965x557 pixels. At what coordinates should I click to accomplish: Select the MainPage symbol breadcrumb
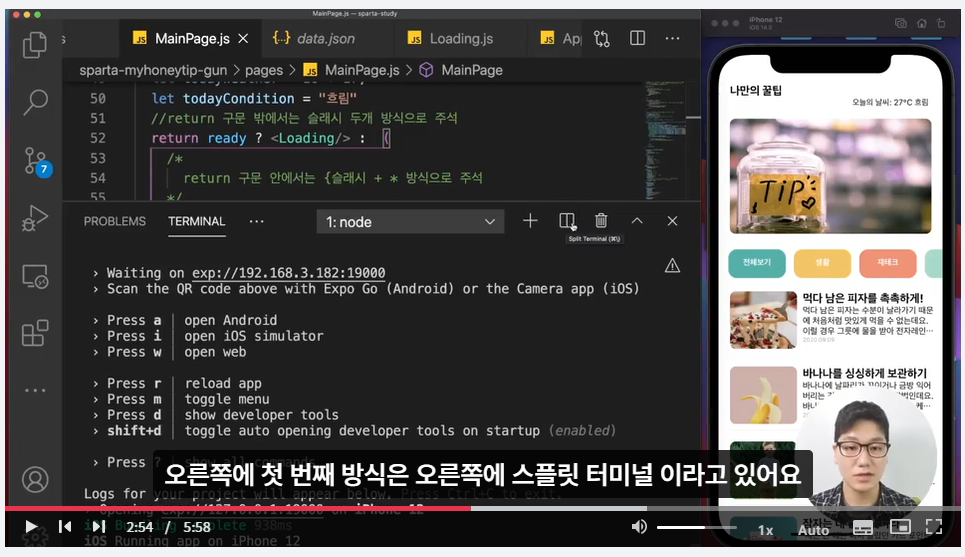point(461,70)
